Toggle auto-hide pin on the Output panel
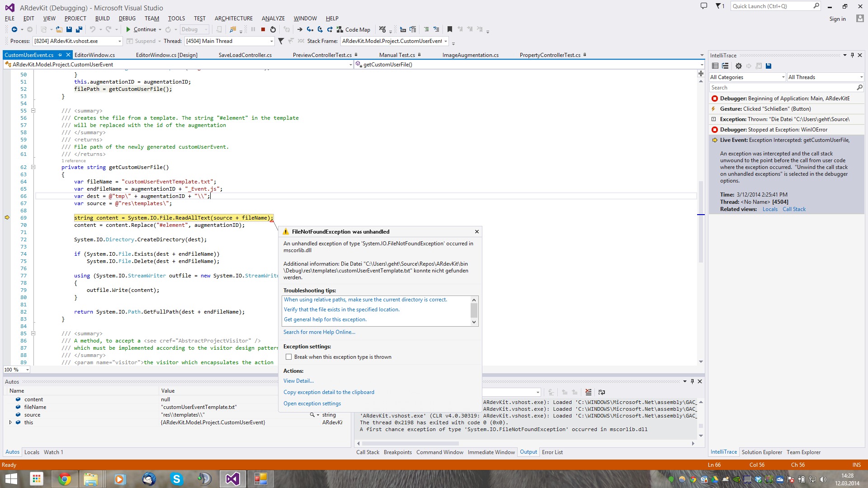Screen dimensions: 868x488 [692, 381]
